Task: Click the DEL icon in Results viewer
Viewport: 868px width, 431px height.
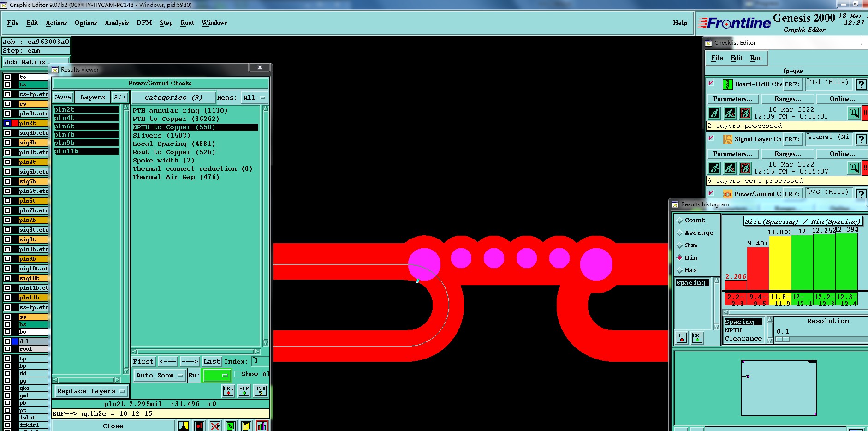Action: click(x=228, y=391)
